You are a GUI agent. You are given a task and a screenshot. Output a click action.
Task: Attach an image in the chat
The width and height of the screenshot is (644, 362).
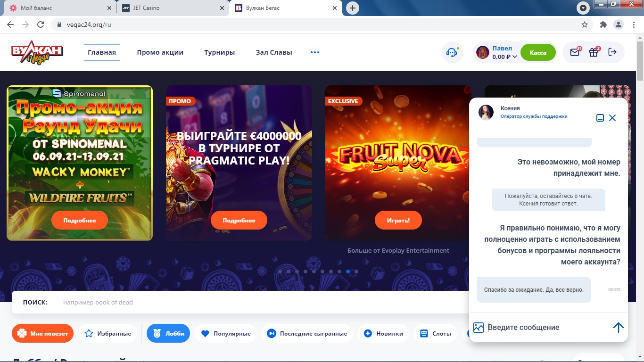(x=479, y=327)
